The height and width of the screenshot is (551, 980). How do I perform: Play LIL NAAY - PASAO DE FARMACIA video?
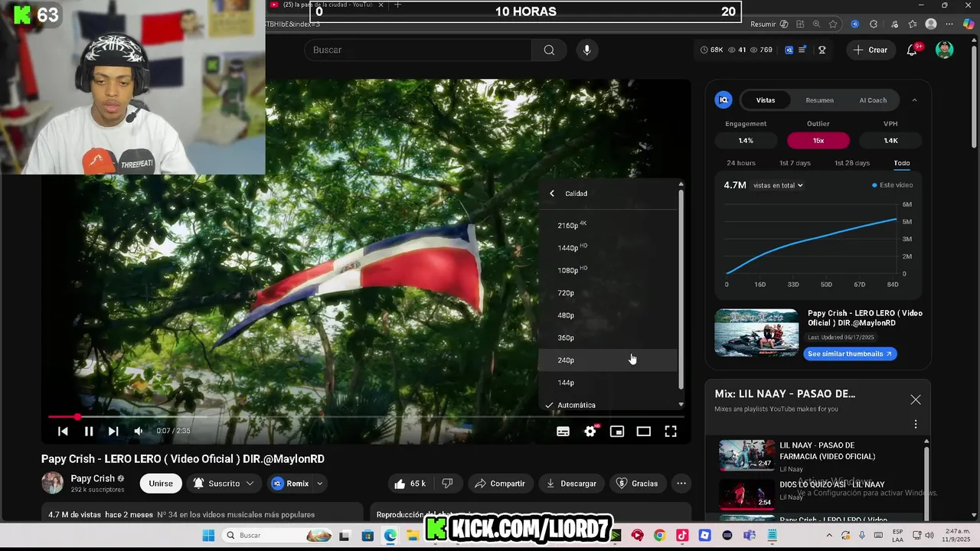tap(819, 456)
